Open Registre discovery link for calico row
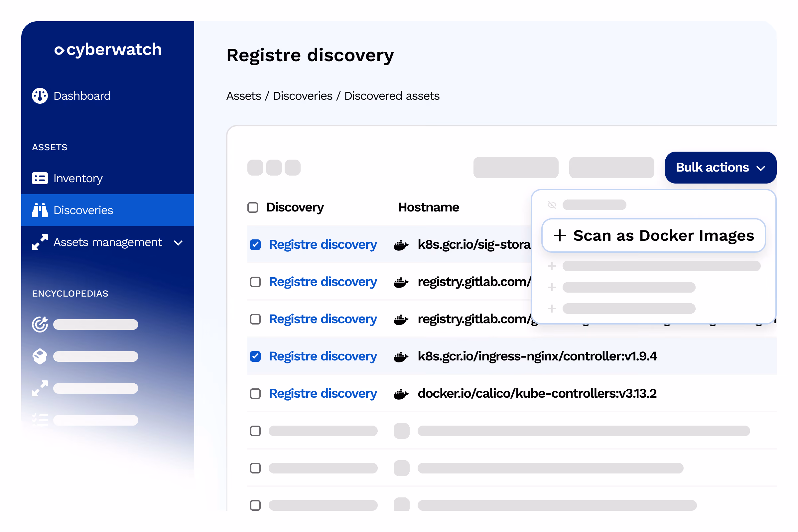Viewport: 798px width, 532px height. (x=323, y=394)
